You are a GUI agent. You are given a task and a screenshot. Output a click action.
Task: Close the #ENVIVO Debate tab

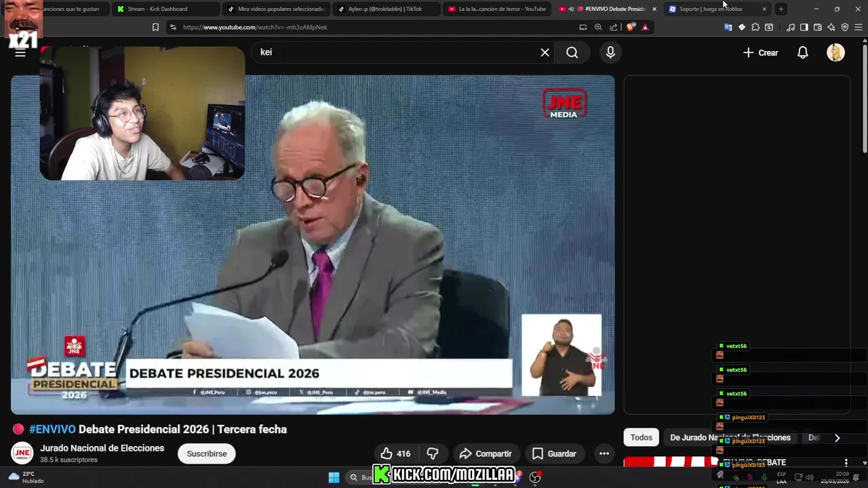[654, 9]
